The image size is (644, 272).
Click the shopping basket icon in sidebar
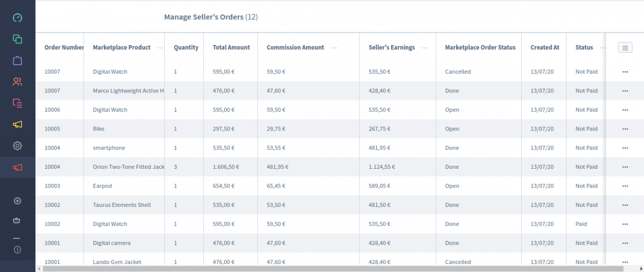pos(18,220)
